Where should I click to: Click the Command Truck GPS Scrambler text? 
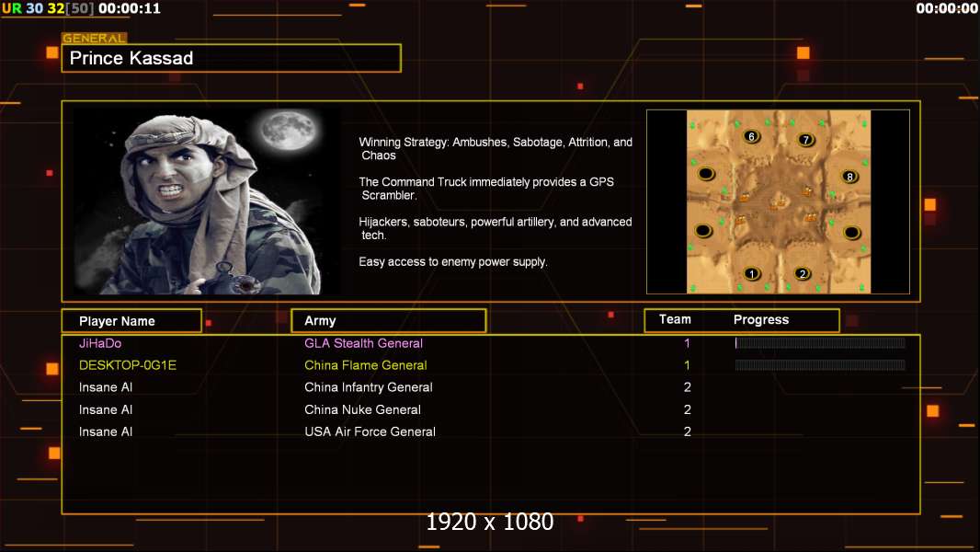point(486,189)
